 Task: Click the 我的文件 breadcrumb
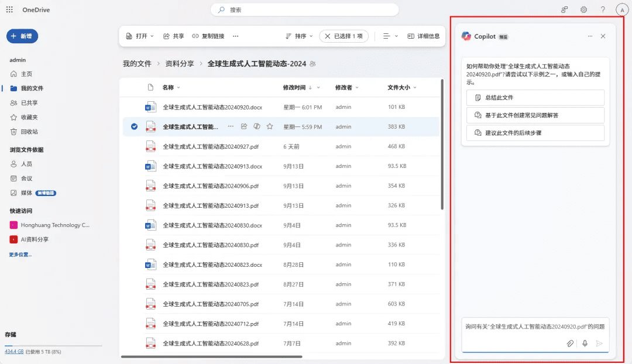coord(137,64)
